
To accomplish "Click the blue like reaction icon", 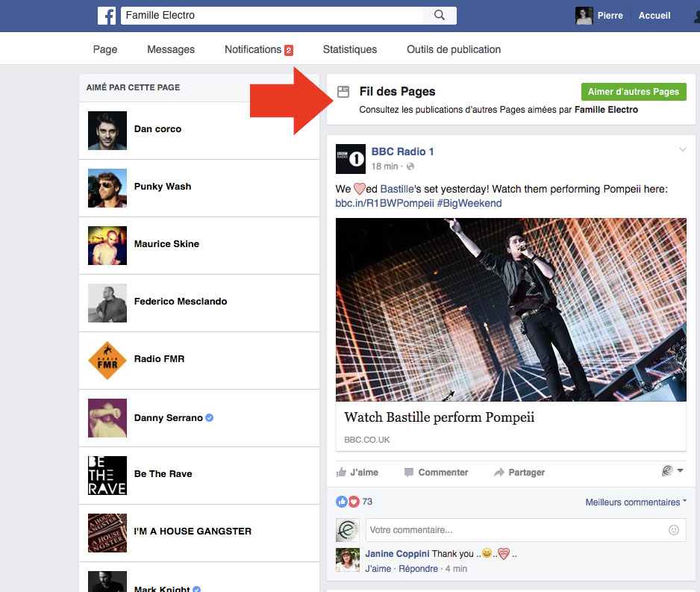I will tap(342, 502).
